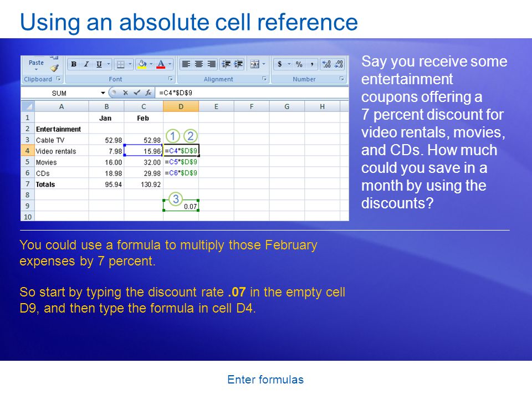Click the Fill Color paint bucket swatch
Viewport: 532px width, 399px height.
pyautogui.click(x=142, y=64)
